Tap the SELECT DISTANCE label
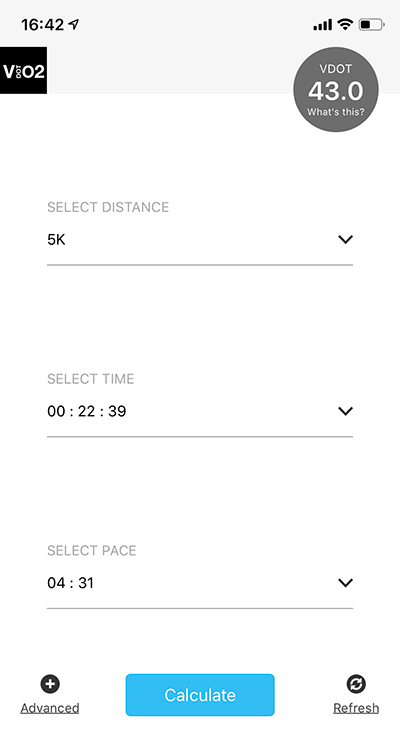Viewport: 400px width, 733px height. (108, 207)
